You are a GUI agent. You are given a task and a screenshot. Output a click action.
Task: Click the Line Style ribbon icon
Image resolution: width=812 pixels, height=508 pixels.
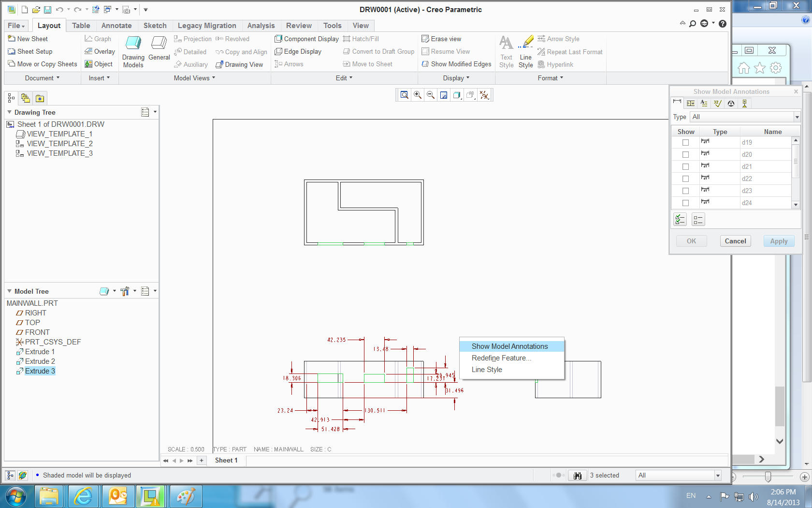coord(526,52)
